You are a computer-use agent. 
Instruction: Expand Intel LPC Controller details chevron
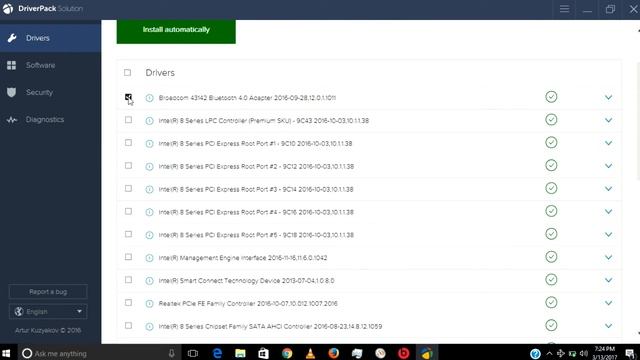coord(608,120)
